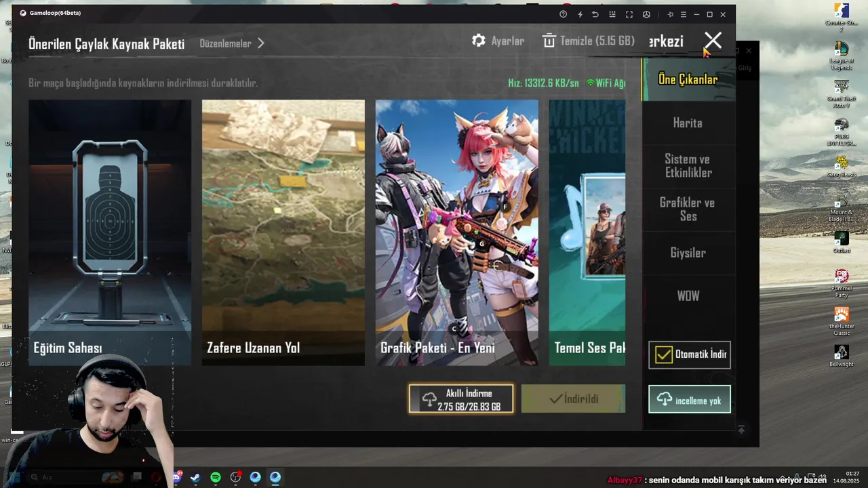Open Bellwright desktop shortcut
Viewport: 868px width, 488px height.
point(842,356)
